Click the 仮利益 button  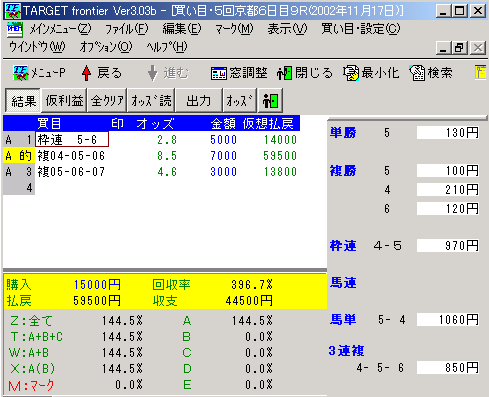point(64,100)
